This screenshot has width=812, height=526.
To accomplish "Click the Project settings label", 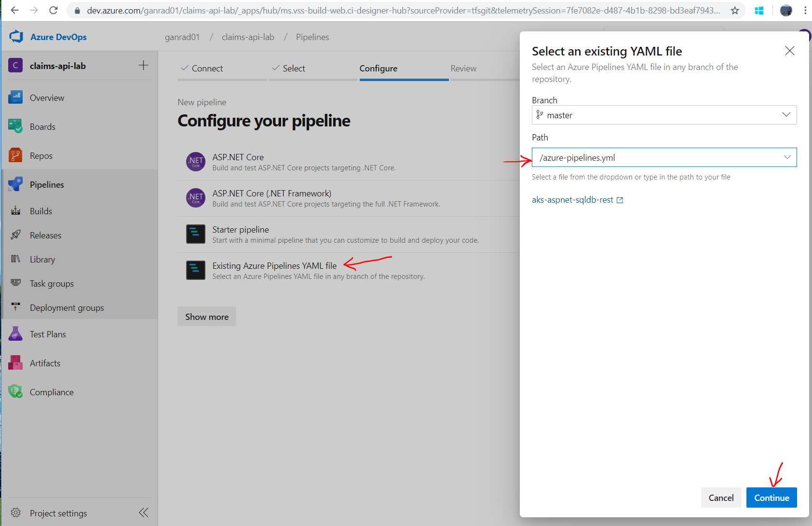I will click(58, 513).
